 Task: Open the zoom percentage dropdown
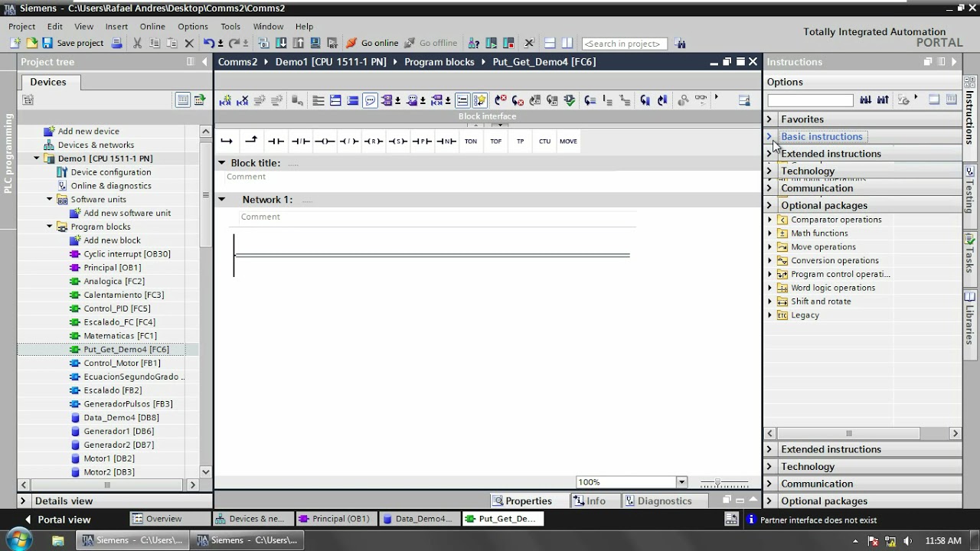[x=681, y=482]
